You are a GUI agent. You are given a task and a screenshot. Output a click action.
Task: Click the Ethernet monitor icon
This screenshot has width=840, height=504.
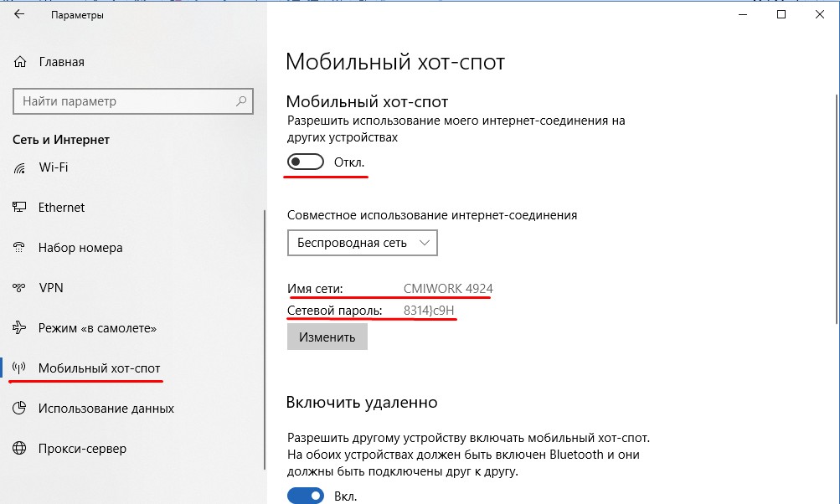click(x=20, y=208)
